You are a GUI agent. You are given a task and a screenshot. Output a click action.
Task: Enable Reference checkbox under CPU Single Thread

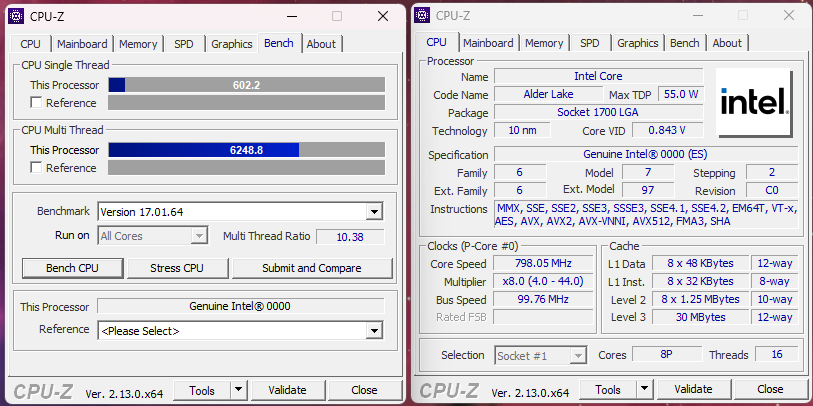[36, 103]
